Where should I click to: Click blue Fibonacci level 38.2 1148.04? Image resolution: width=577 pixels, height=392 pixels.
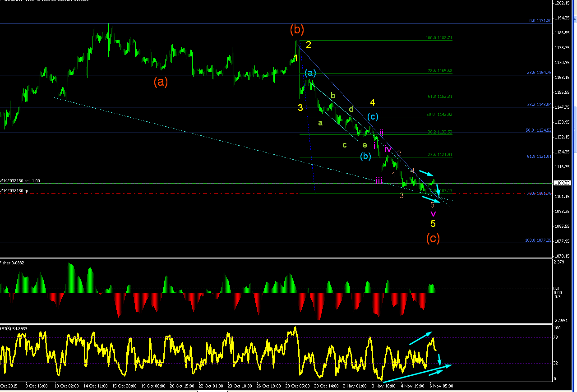540,104
